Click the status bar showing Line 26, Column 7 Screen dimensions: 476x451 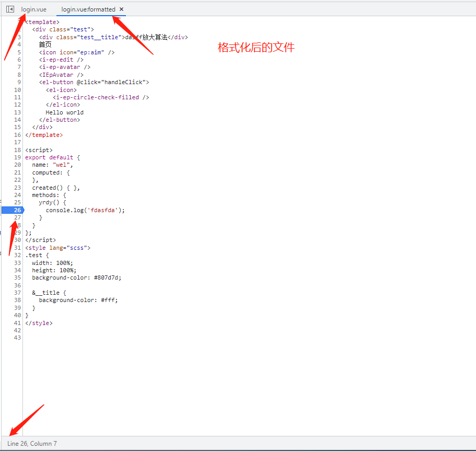tap(31, 443)
